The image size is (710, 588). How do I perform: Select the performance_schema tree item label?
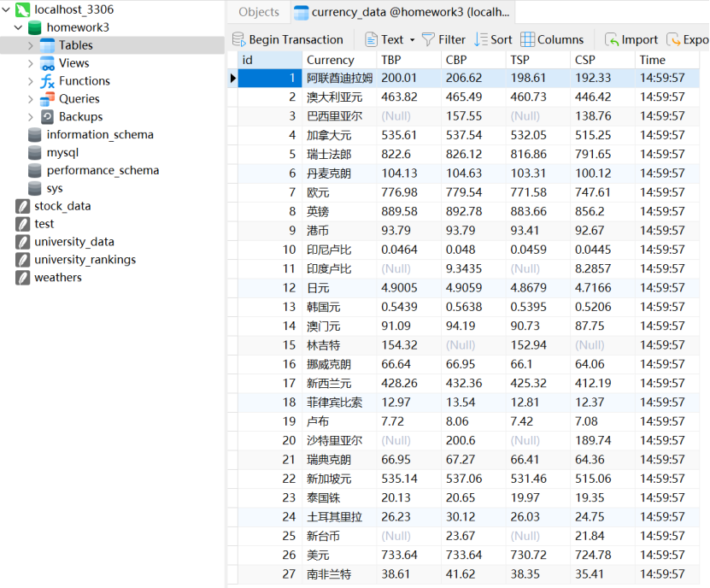[x=103, y=170]
